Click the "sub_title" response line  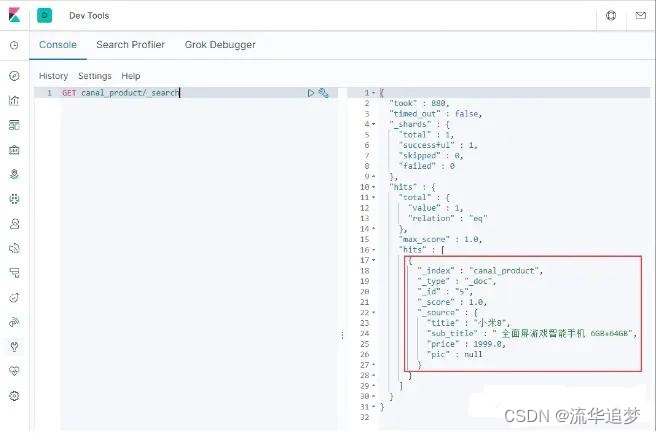(532, 334)
